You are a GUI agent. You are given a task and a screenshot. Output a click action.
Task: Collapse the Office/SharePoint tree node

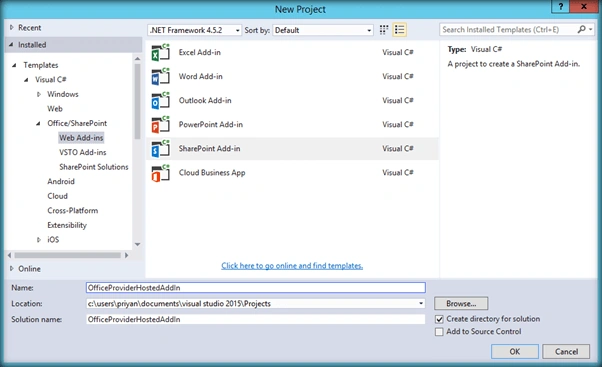38,124
